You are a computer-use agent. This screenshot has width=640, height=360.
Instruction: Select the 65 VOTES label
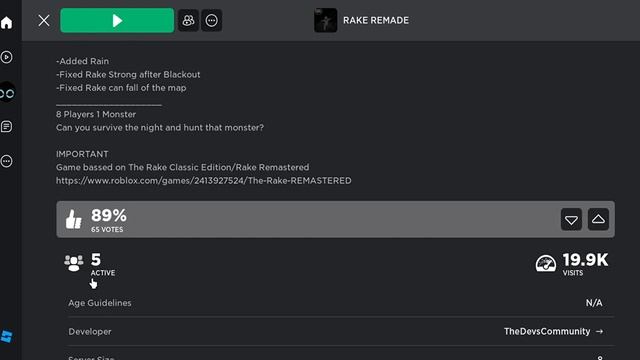(x=107, y=230)
